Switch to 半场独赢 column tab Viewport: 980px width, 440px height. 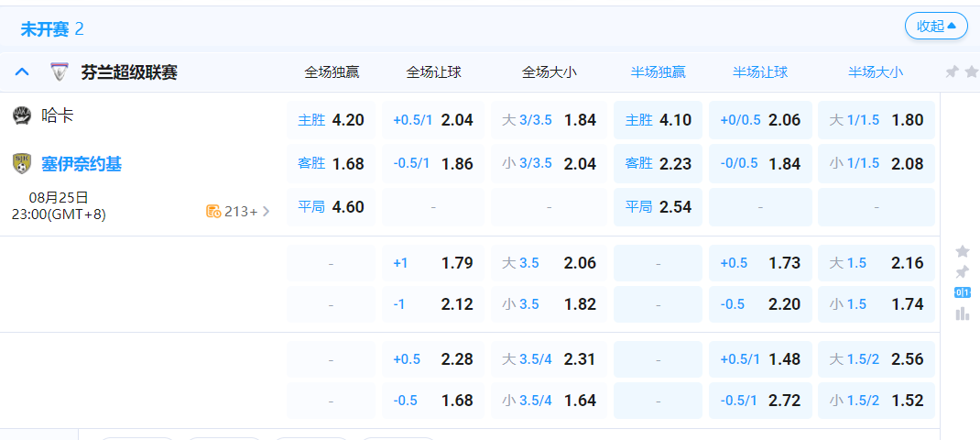click(x=658, y=72)
